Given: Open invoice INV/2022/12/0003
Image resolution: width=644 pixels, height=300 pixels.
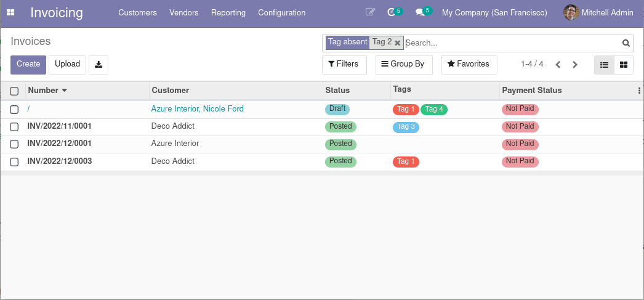Looking at the screenshot, I should [60, 161].
